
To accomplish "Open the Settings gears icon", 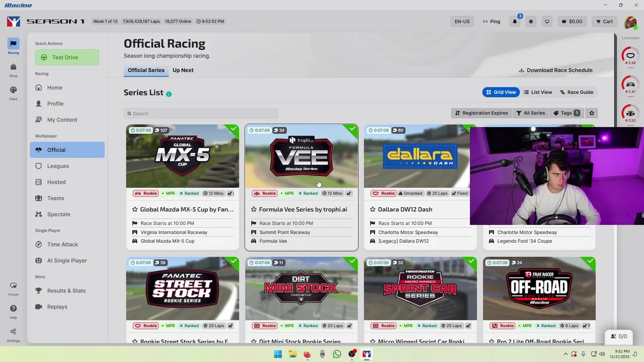I will click(13, 335).
